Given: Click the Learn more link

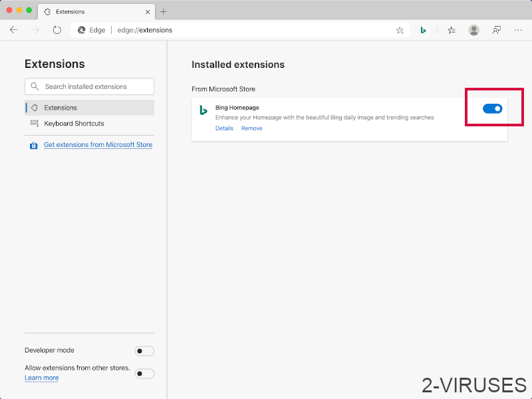Looking at the screenshot, I should [x=42, y=378].
